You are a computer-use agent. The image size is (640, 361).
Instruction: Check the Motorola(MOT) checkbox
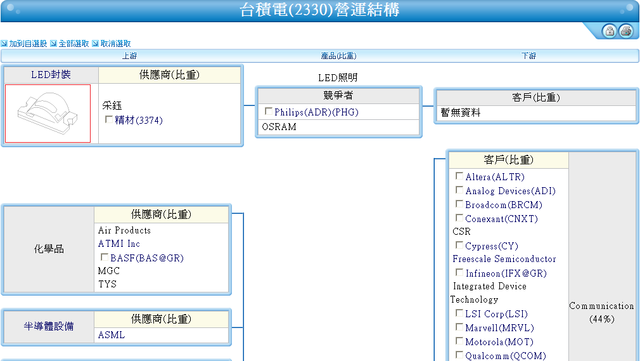pyautogui.click(x=459, y=341)
